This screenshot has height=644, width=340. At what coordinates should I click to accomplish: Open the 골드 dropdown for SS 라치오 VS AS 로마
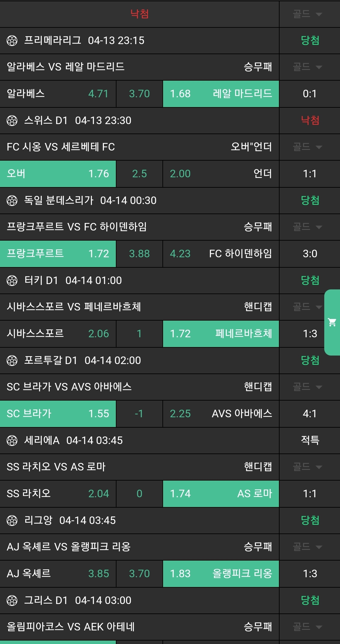pos(308,467)
